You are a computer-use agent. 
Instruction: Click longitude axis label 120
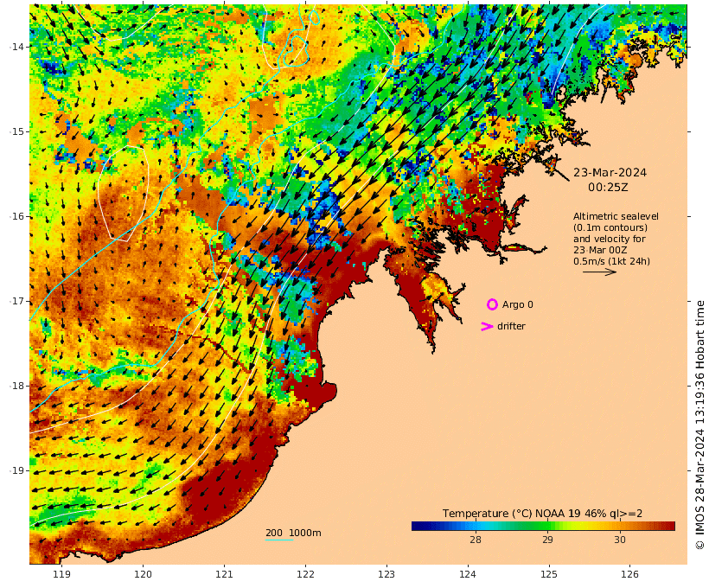coord(143,574)
